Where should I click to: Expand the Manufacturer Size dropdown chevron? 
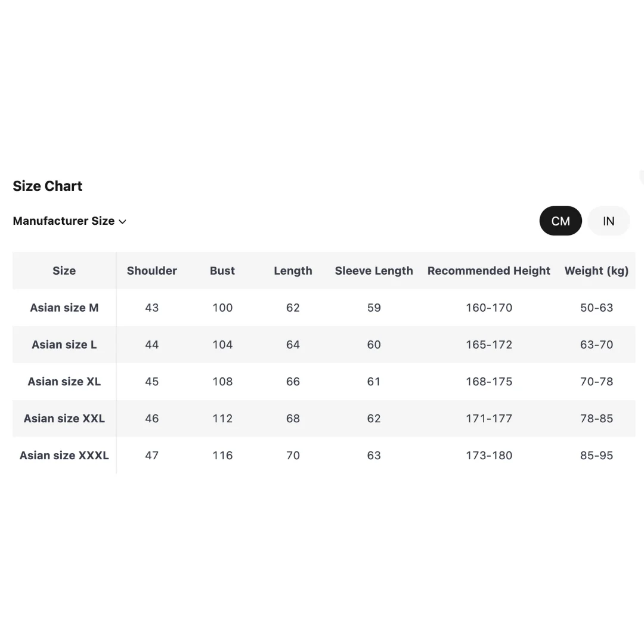tap(123, 222)
